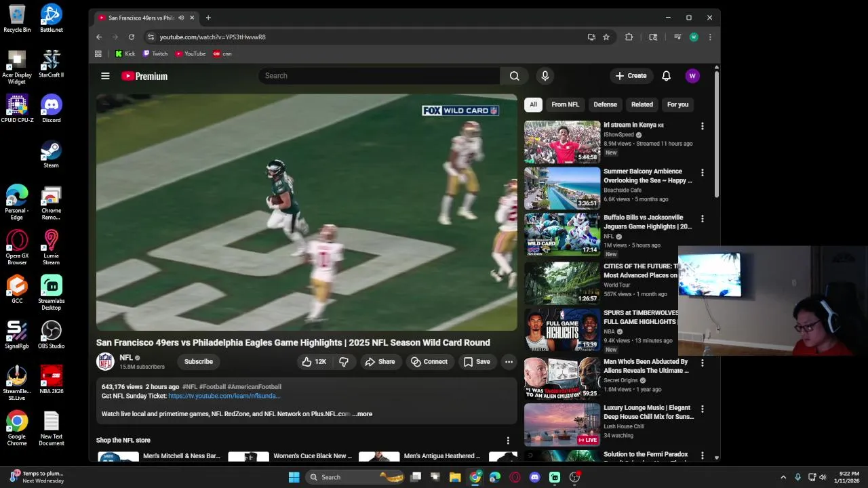Expand description with ...more

pos(362,414)
